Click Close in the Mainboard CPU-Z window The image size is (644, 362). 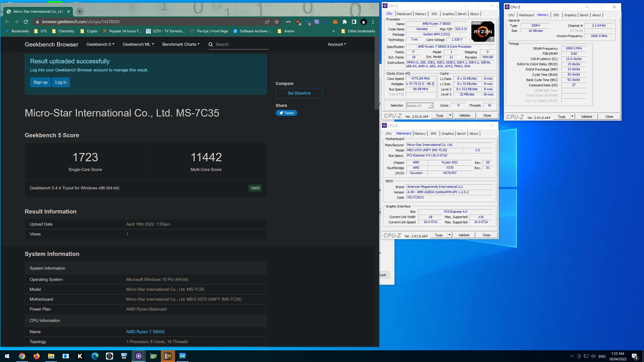(486, 235)
